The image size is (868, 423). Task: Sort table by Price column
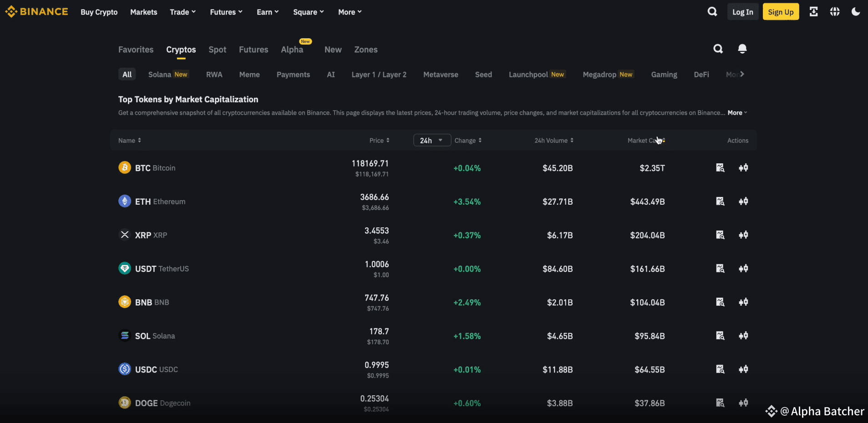[x=379, y=141]
